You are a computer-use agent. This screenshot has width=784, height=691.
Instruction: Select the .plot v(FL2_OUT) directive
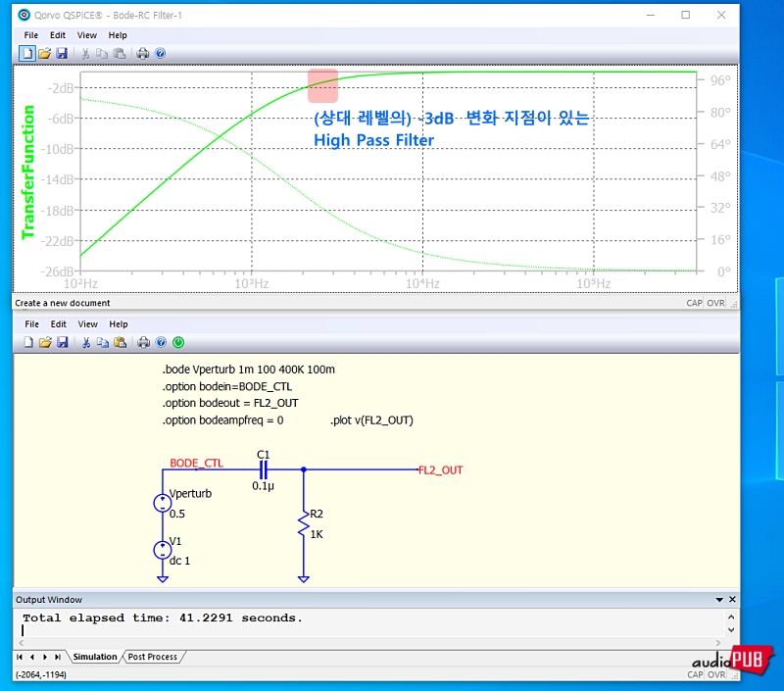(372, 420)
